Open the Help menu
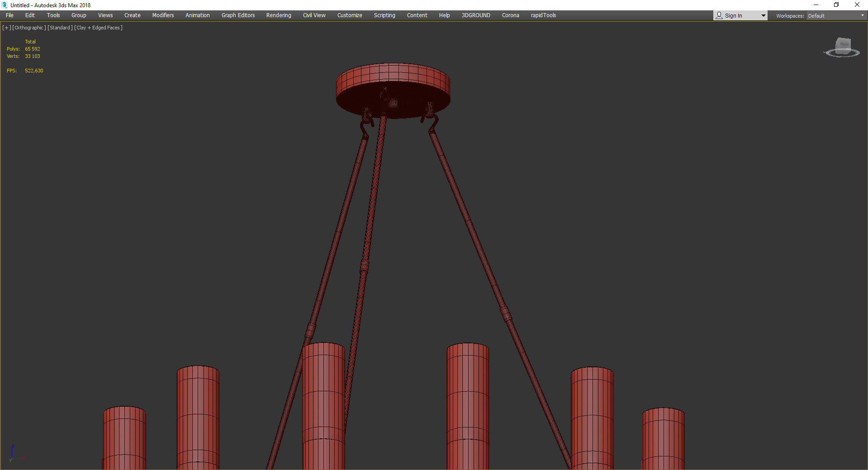The height and width of the screenshot is (470, 868). click(x=445, y=15)
